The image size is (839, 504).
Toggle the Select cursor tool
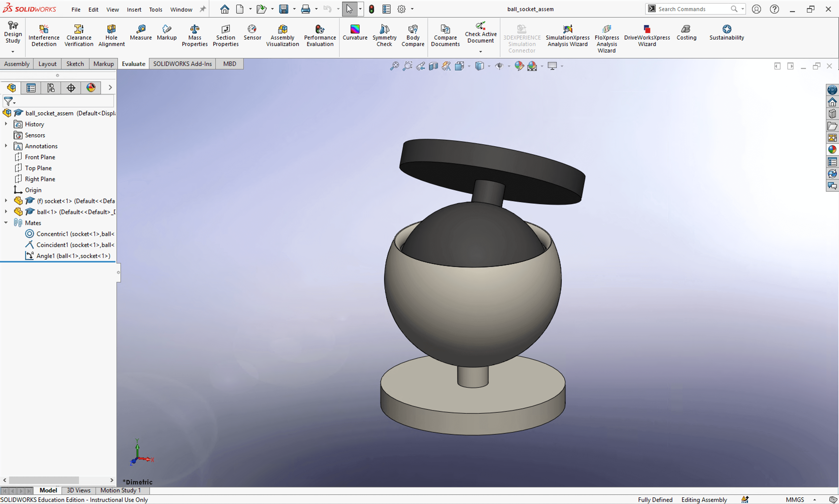[x=349, y=9]
